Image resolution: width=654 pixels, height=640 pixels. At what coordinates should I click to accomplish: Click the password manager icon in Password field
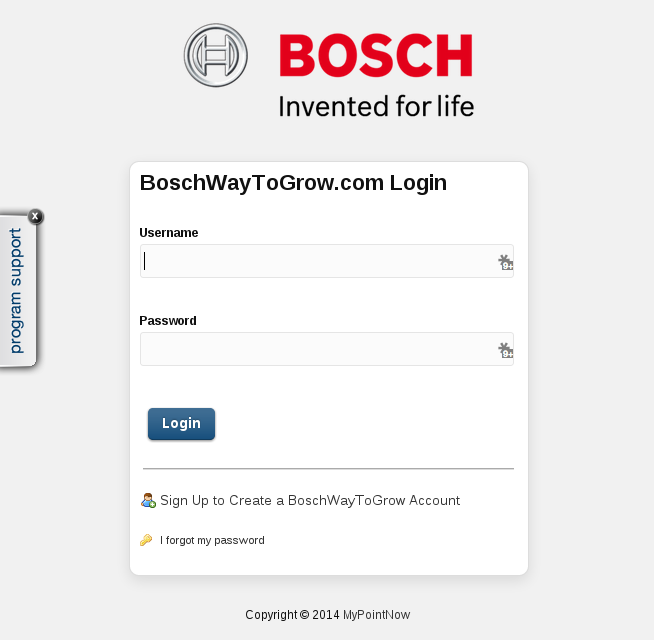[x=506, y=350]
